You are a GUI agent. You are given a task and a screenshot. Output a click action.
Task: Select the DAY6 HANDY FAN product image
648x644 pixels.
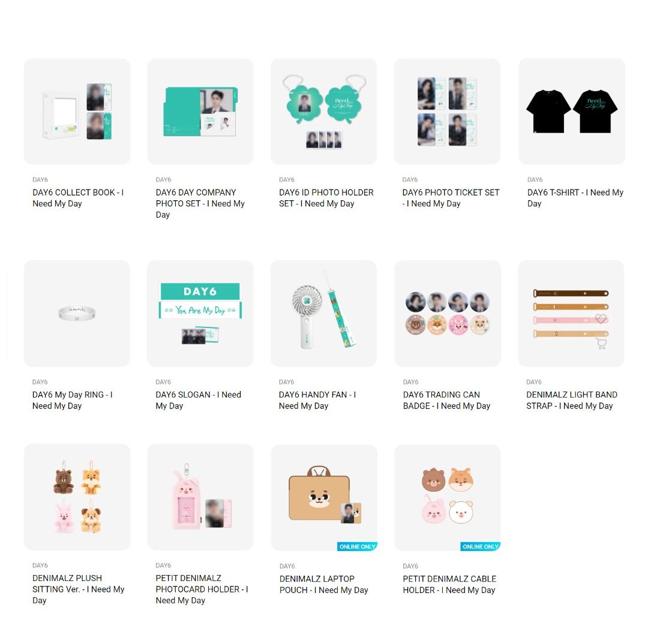point(323,314)
